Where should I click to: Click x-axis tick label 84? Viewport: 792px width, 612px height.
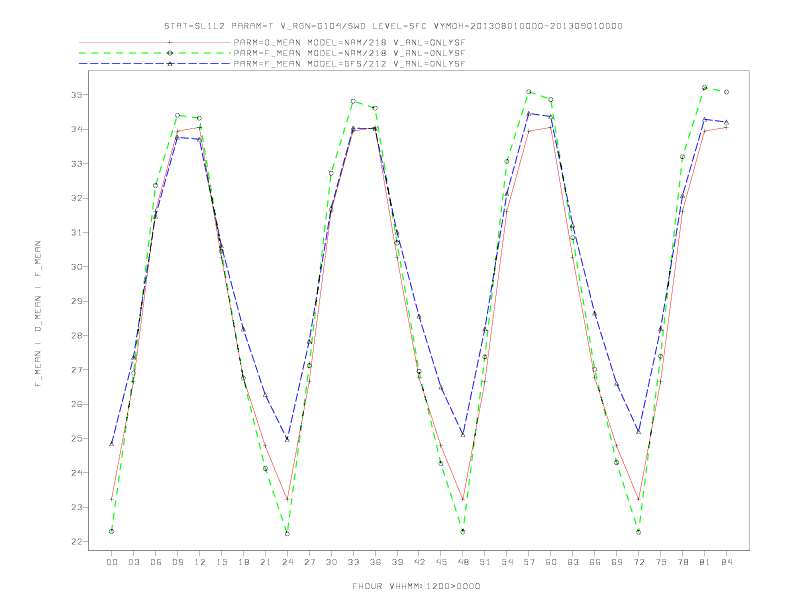[x=727, y=562]
